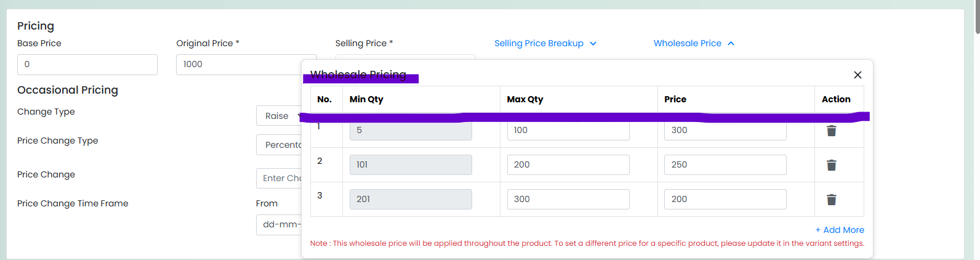Add another wholesale pricing row
Image resolution: width=980 pixels, height=260 pixels.
(840, 230)
